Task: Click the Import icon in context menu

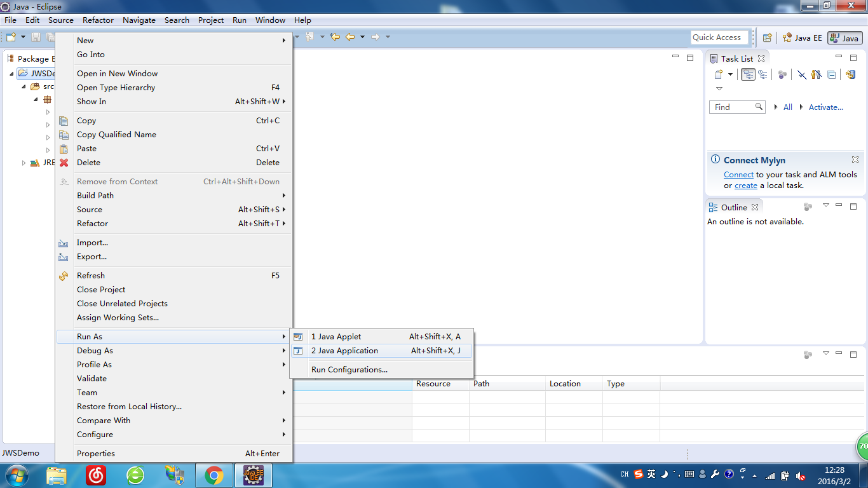Action: coord(64,243)
